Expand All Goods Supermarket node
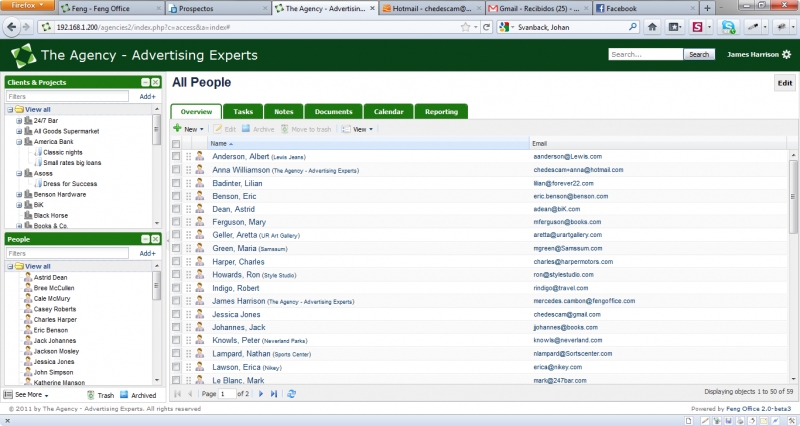Viewport: 800px width, 426px height. click(19, 131)
